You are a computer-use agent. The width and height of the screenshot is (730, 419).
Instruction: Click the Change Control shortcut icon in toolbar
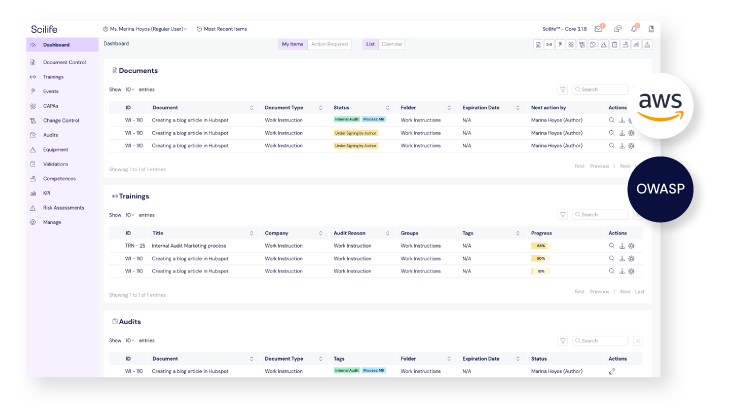tap(582, 45)
